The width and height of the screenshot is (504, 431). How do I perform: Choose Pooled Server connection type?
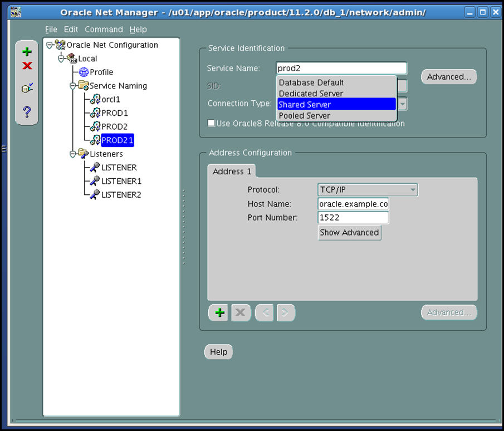coord(336,115)
